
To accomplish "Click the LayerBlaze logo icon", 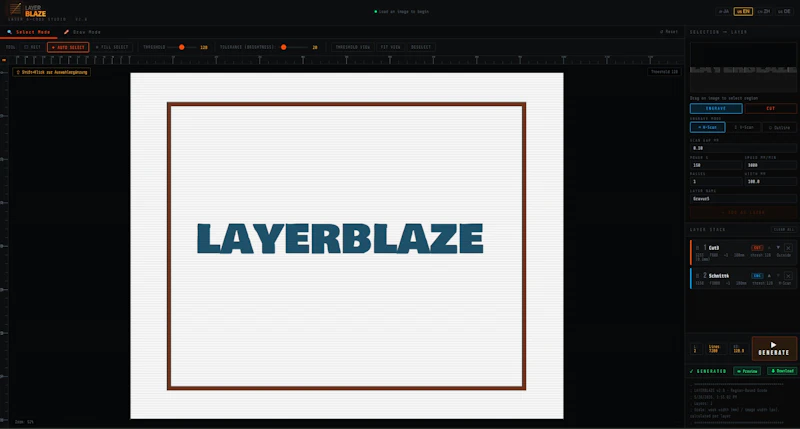I will coord(15,9).
